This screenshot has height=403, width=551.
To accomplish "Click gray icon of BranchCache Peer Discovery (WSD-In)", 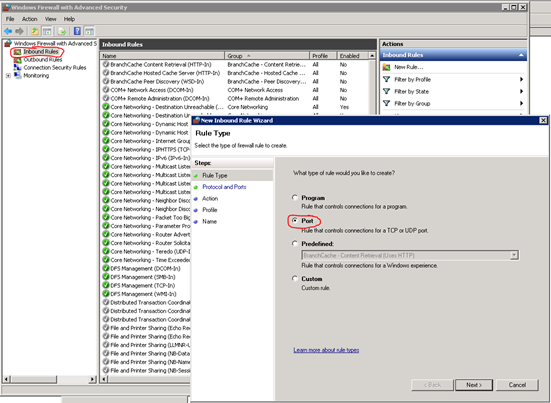I will (x=106, y=81).
